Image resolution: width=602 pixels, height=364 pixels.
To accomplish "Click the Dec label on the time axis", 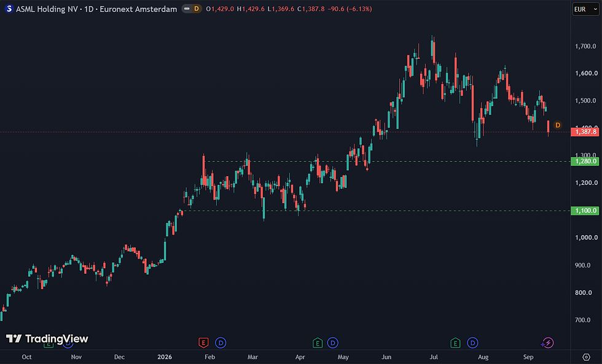I will 119,357.
